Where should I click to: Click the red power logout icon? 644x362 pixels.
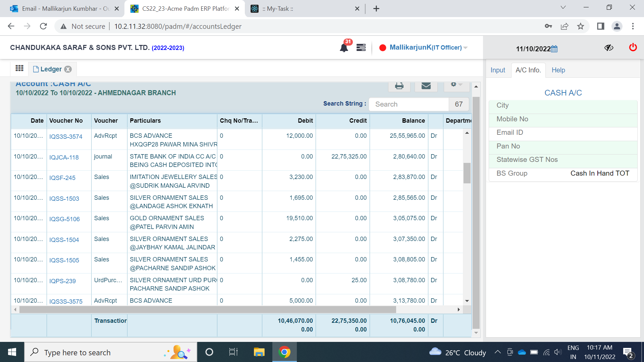click(633, 47)
